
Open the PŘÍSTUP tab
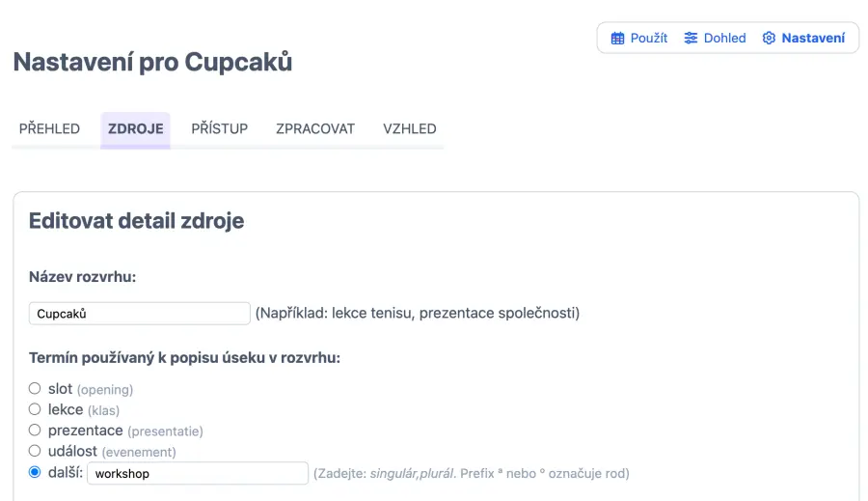[219, 129]
